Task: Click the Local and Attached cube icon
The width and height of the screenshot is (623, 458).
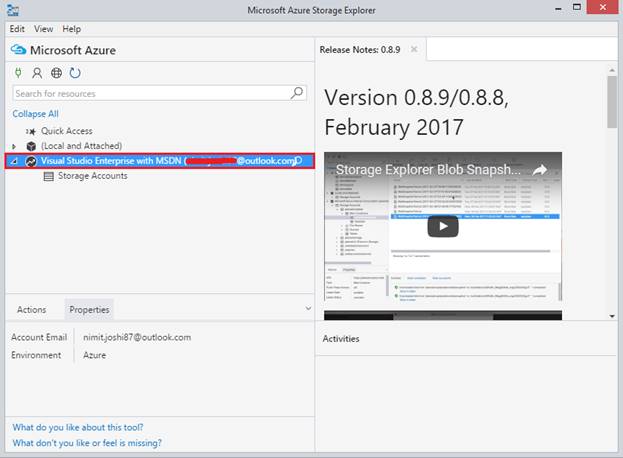Action: [x=31, y=146]
